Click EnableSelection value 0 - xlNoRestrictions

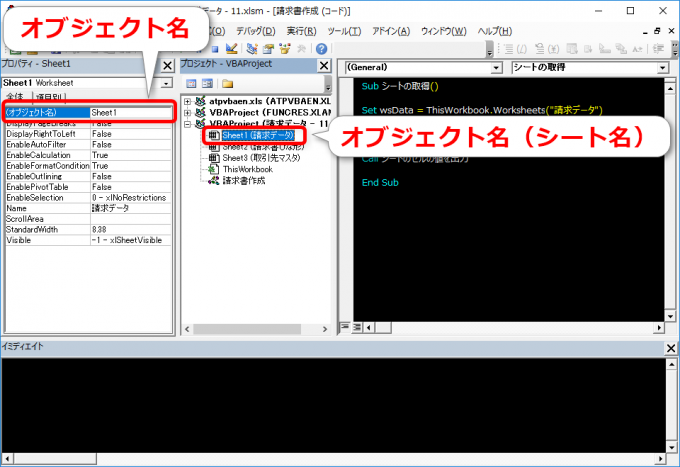tap(131, 198)
